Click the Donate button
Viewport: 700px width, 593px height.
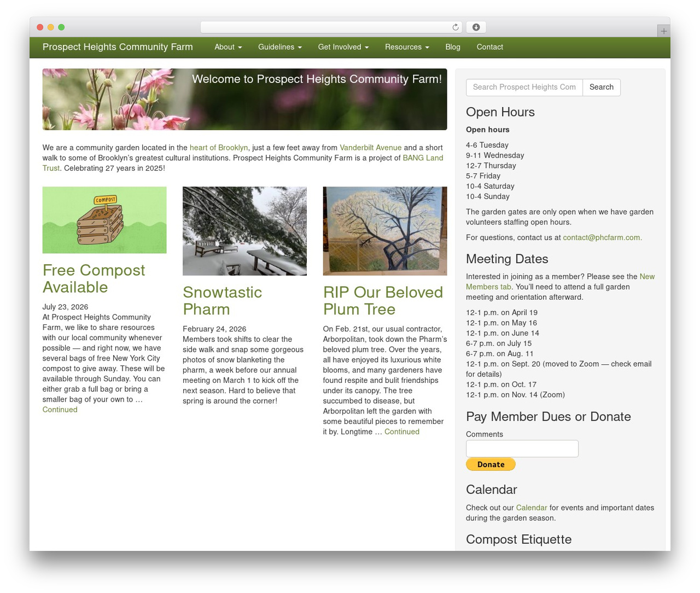[491, 464]
